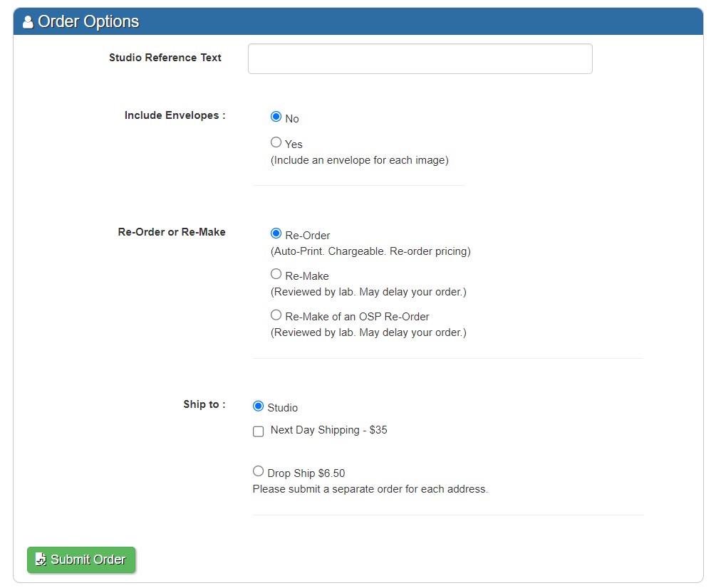
Task: Click the user icon beside Order Options
Action: pos(28,22)
